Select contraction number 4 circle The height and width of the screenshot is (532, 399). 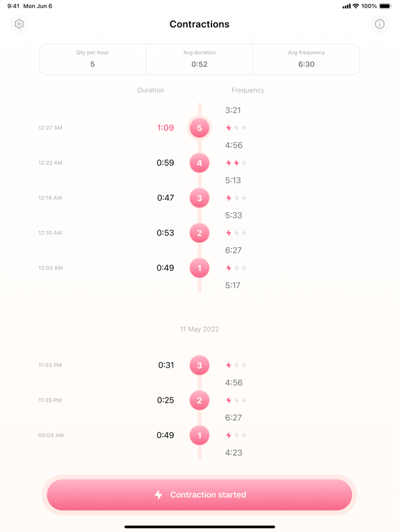coord(199,163)
